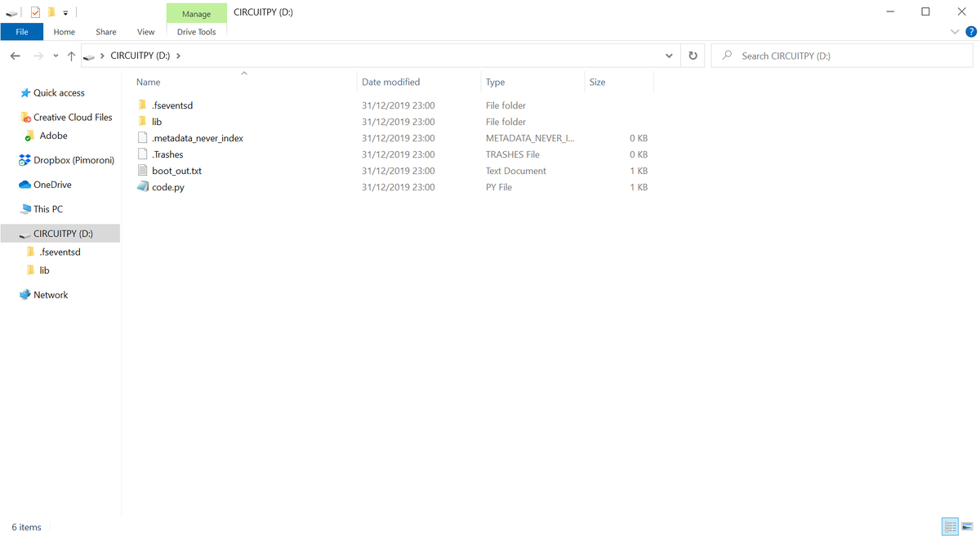Sort files by the Name column header
980x536 pixels.
click(x=149, y=82)
